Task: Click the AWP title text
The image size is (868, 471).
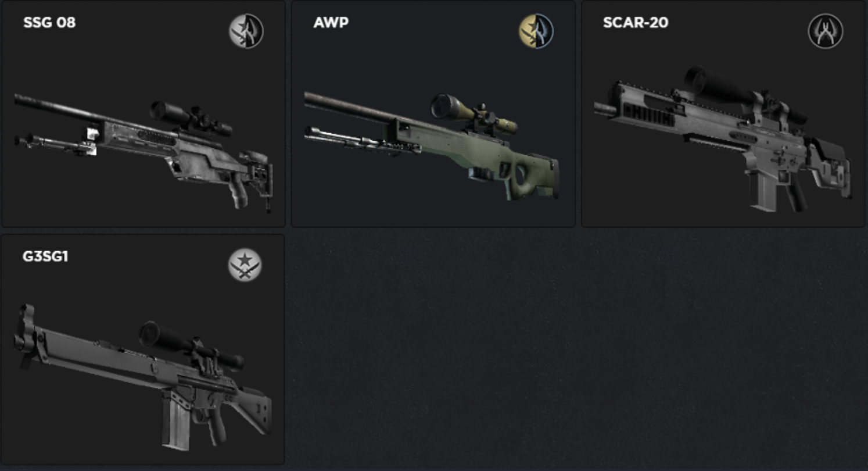Action: 331,23
